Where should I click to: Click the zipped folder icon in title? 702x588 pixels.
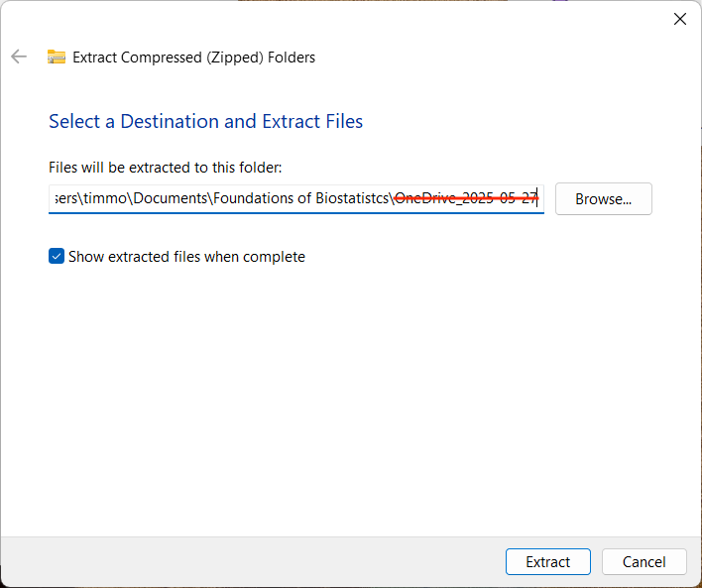57,58
